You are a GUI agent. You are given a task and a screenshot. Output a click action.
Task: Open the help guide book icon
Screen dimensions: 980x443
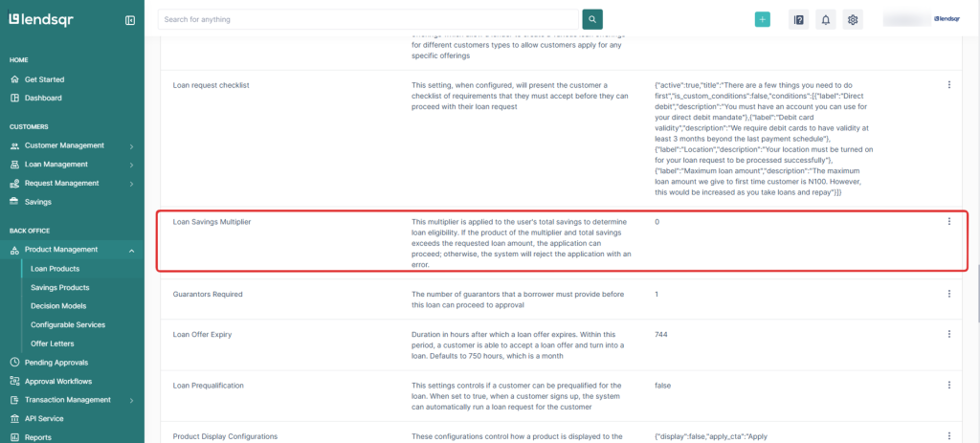click(798, 19)
